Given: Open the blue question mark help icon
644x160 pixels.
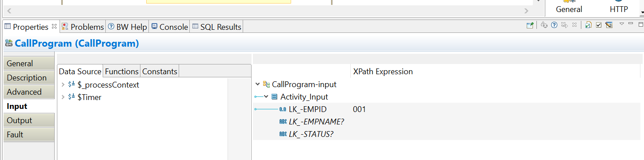Looking at the screenshot, I should [x=554, y=25].
